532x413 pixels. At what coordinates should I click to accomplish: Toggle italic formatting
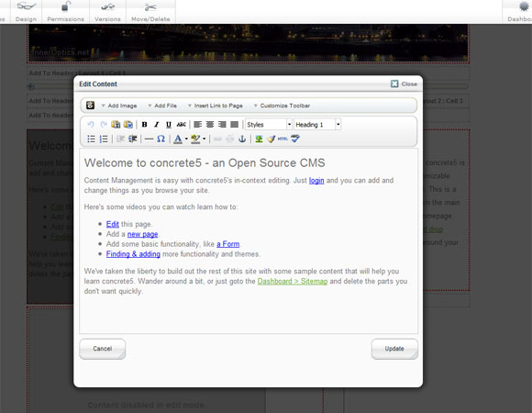(157, 125)
